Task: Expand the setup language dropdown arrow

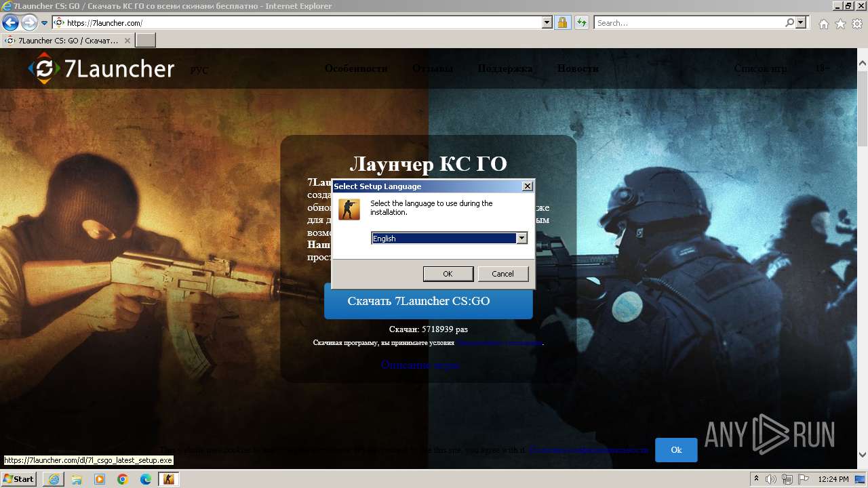Action: pyautogui.click(x=521, y=239)
